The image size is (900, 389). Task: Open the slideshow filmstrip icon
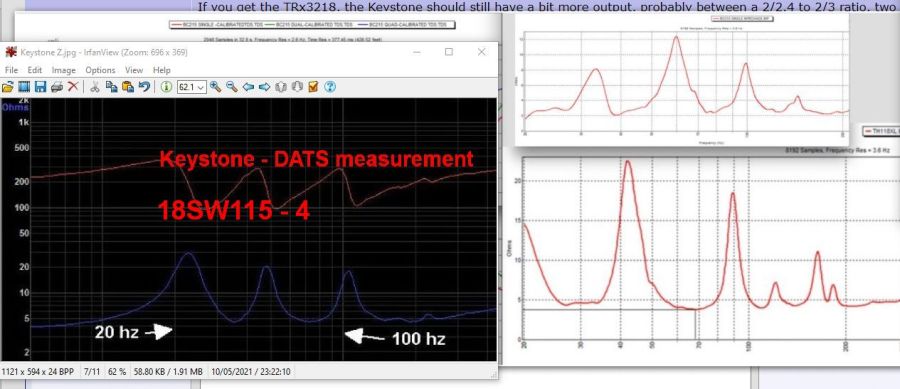tap(24, 87)
